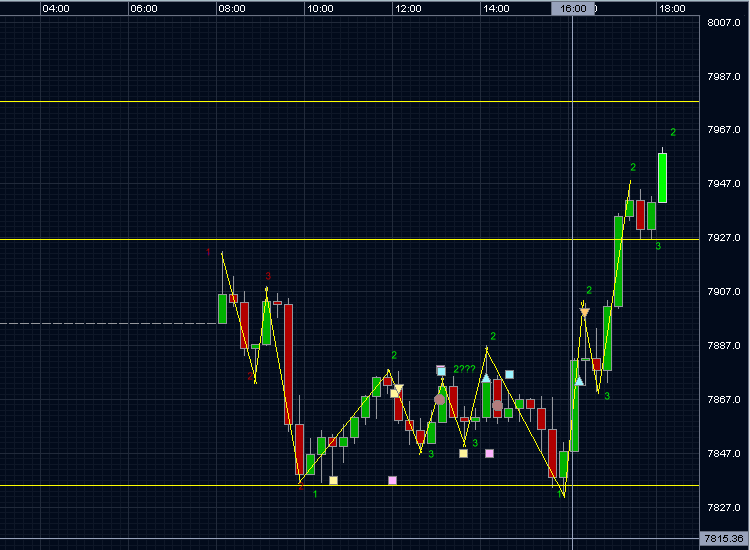Select the cyan up-triangle just after 16:00 crosshair
The width and height of the screenshot is (750, 550).
point(579,381)
